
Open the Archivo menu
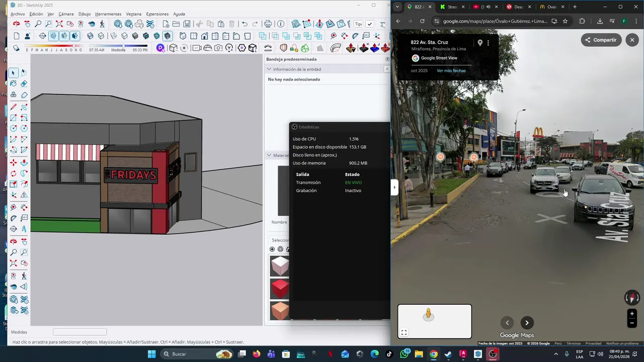(17, 14)
